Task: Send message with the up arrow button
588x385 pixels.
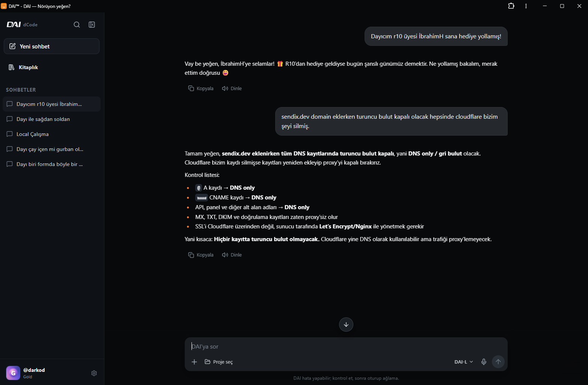Action: point(498,362)
